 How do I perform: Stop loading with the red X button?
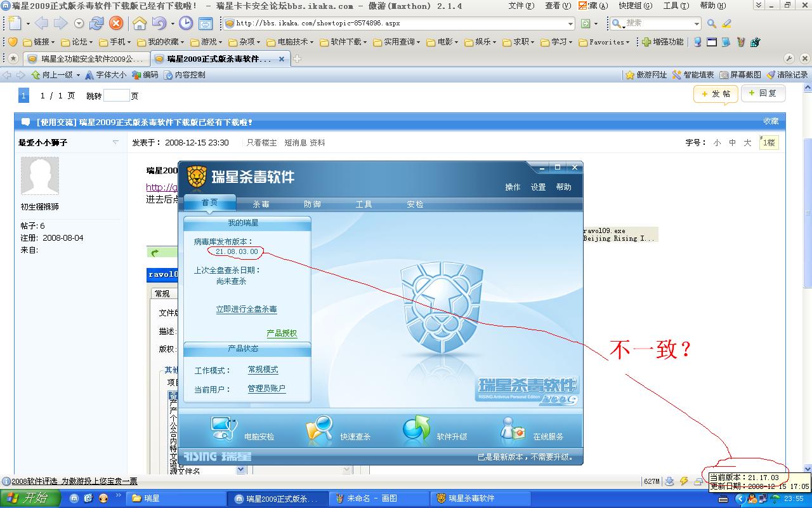(x=116, y=23)
